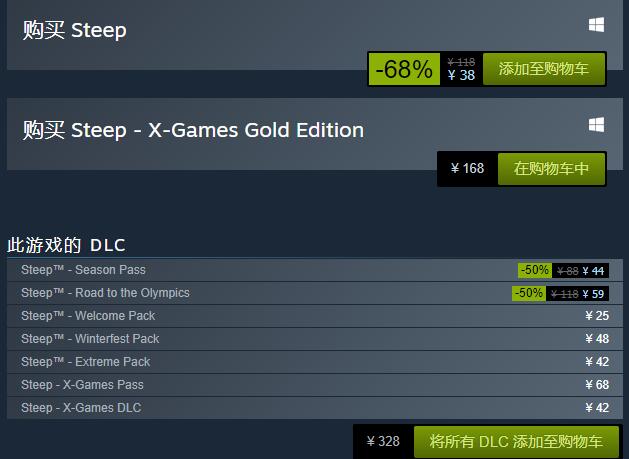Click the ¥168 Gold Edition price
Screen dimensions: 629x459
(467, 169)
